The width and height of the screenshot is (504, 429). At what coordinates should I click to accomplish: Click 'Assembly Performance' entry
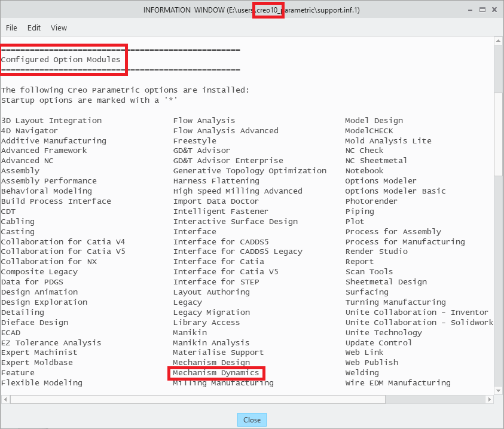[49, 181]
